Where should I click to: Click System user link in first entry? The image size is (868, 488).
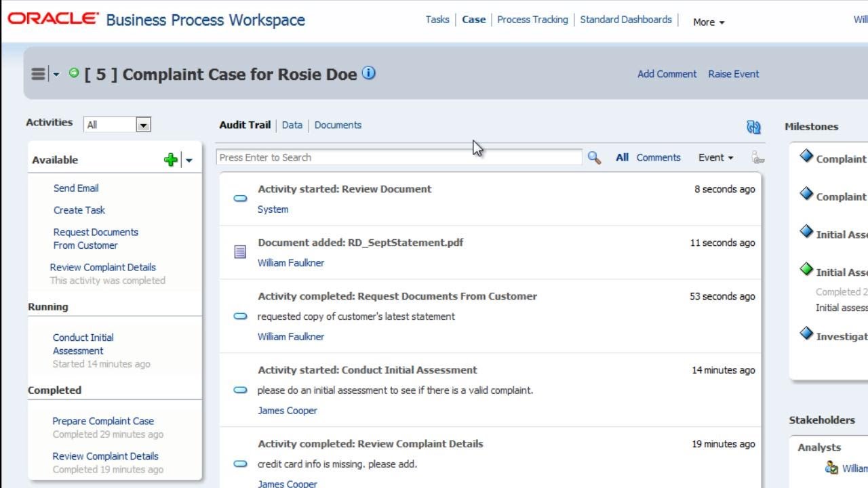point(273,209)
